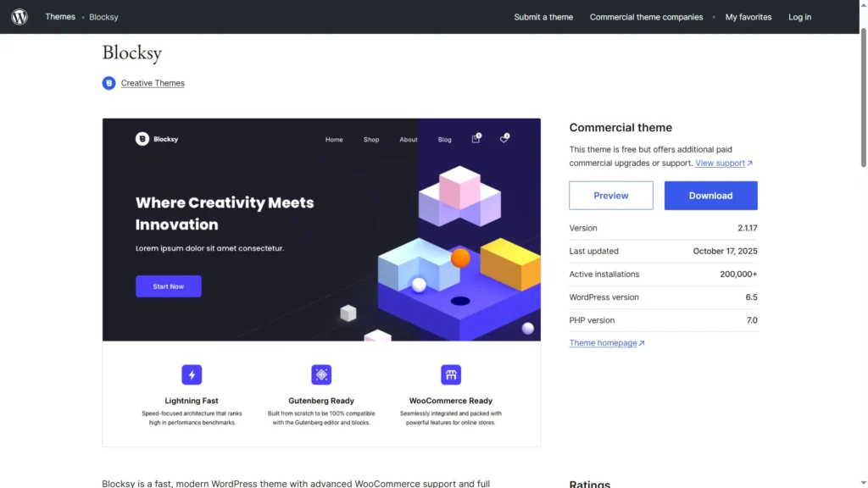
Task: Click the Ratings heading
Action: coord(590,484)
